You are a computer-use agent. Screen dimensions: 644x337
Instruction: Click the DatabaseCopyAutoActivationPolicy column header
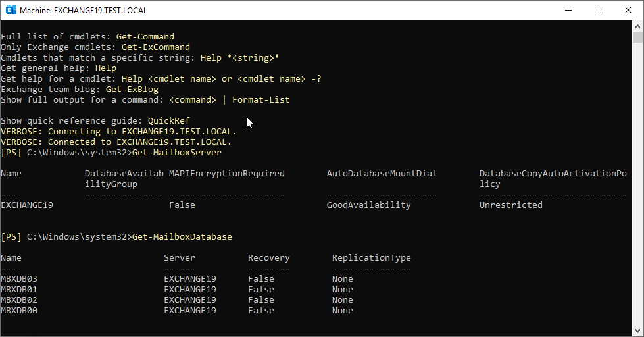(x=553, y=179)
